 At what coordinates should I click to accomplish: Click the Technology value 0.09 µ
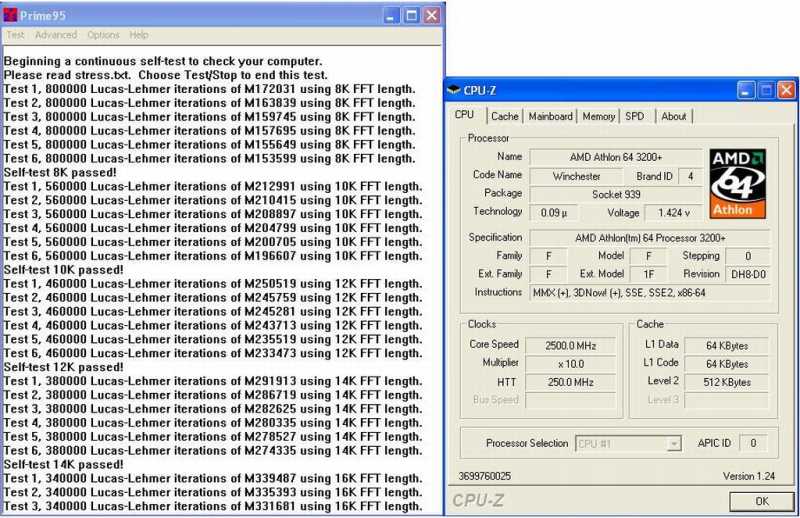pyautogui.click(x=554, y=213)
